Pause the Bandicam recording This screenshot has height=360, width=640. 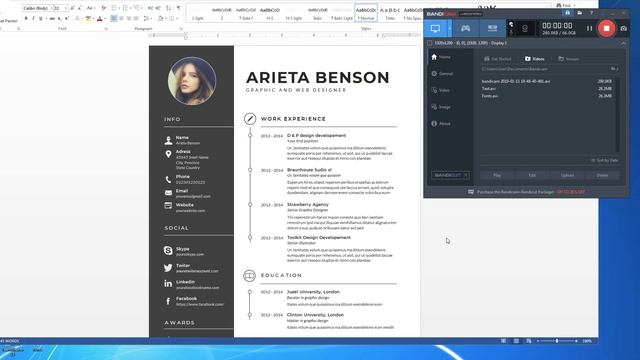pos(589,29)
